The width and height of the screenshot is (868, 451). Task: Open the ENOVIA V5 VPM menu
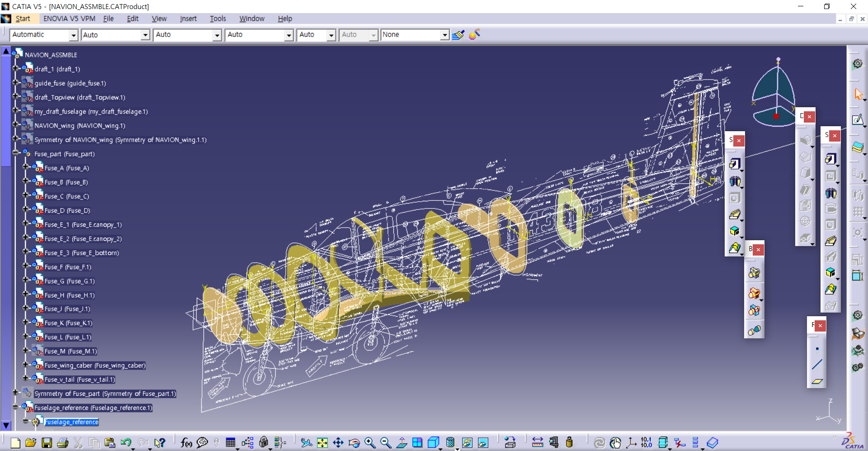point(69,19)
